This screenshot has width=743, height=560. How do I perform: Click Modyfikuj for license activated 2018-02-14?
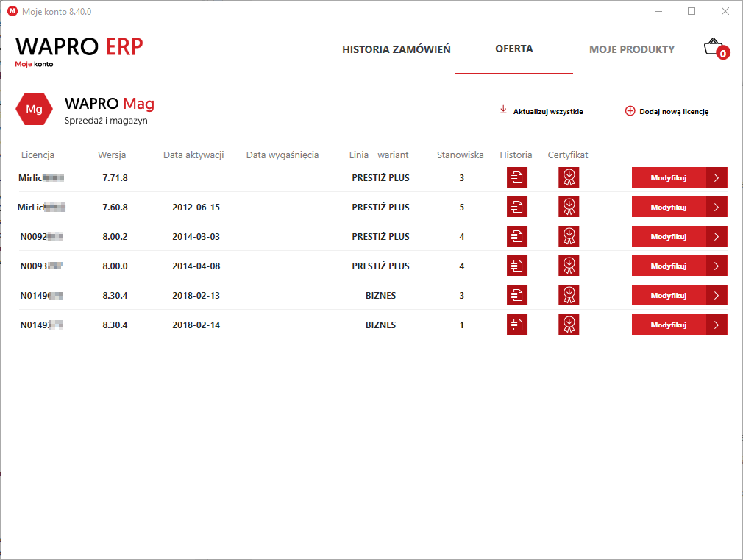[680, 325]
